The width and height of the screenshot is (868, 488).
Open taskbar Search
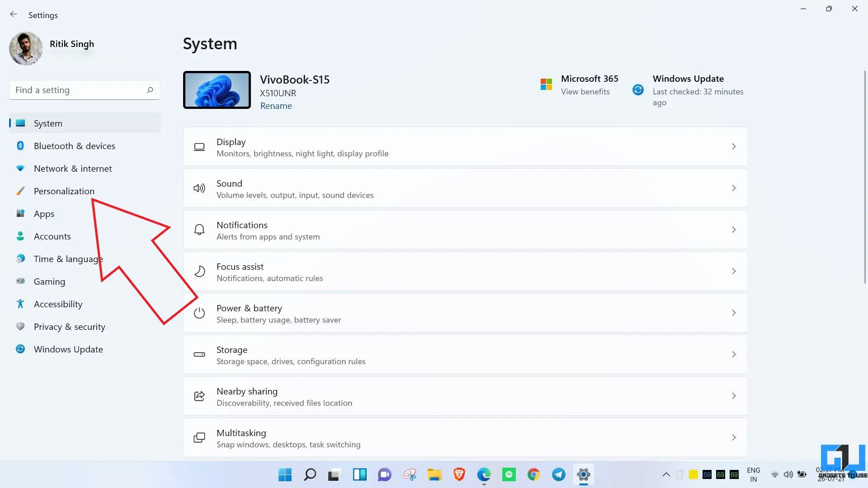(x=310, y=474)
